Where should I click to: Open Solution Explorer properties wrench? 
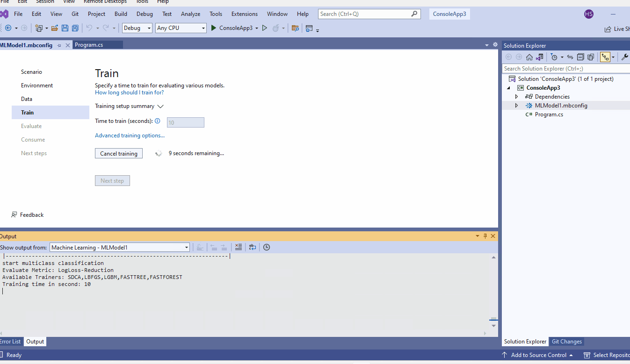point(624,57)
